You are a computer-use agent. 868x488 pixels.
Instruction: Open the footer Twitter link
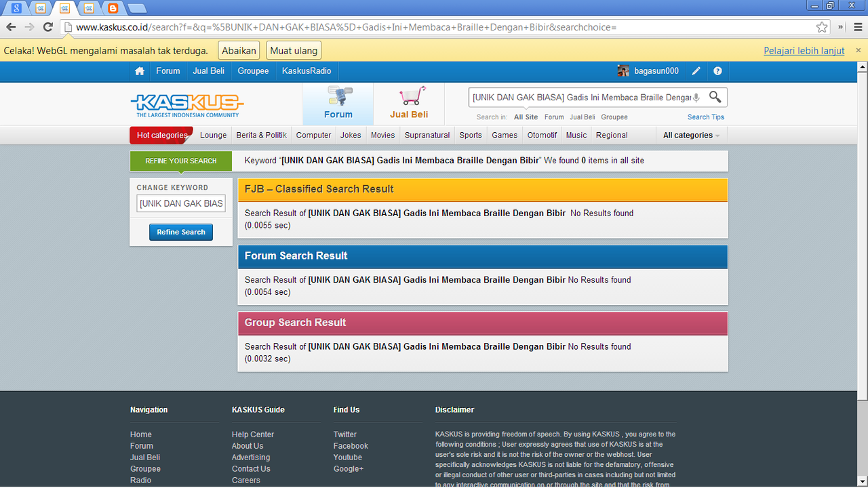345,434
